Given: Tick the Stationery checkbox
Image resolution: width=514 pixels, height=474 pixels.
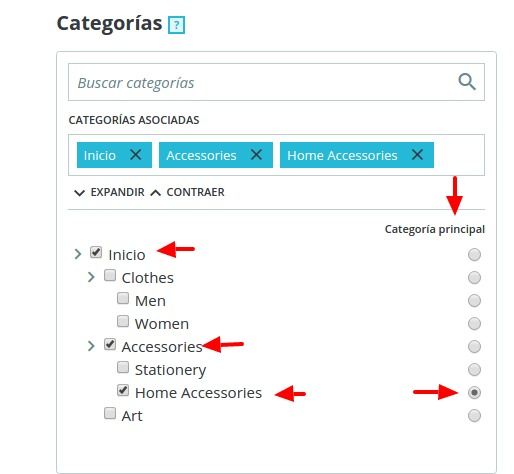Looking at the screenshot, I should click(123, 367).
